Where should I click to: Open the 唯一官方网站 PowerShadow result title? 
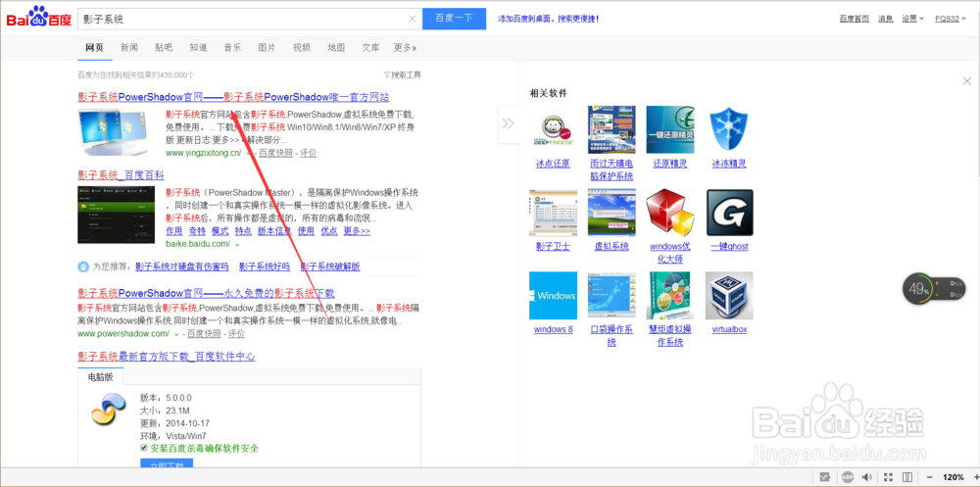click(x=233, y=98)
